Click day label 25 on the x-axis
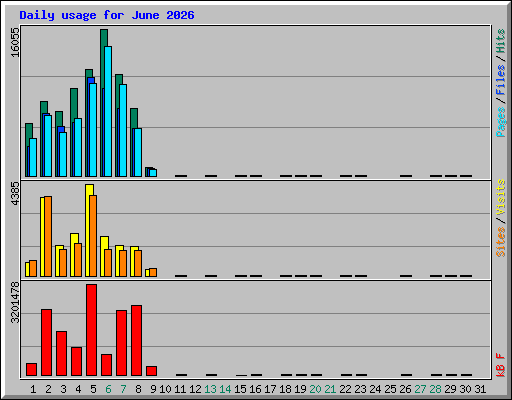 click(x=390, y=389)
